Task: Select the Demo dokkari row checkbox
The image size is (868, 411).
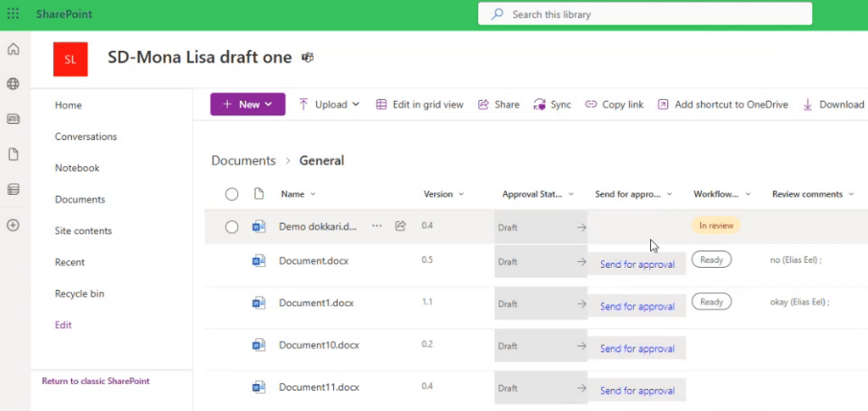Action: click(x=231, y=227)
